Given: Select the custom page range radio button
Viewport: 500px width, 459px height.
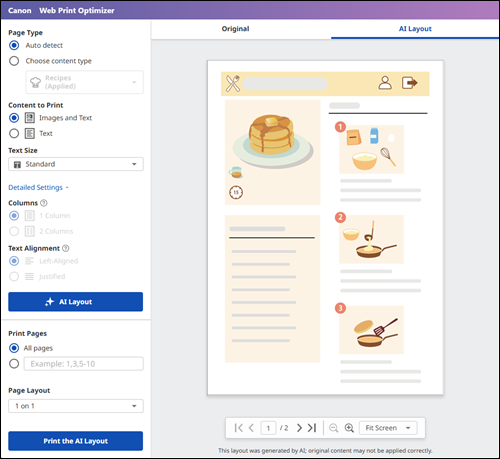Looking at the screenshot, I should click(14, 364).
